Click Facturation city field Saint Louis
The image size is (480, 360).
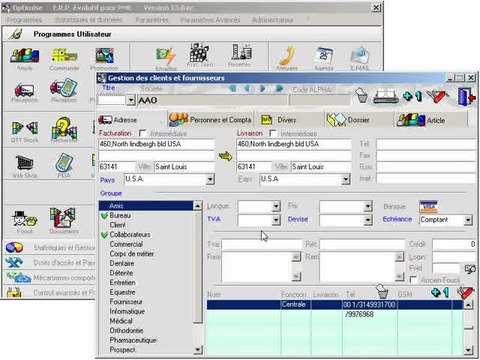[184, 167]
